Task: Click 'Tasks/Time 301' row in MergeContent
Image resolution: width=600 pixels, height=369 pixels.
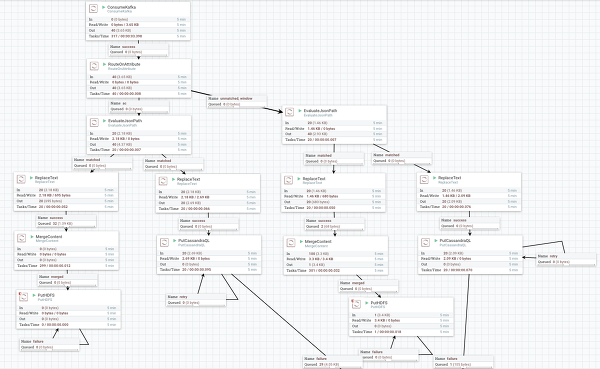Action: [336, 271]
